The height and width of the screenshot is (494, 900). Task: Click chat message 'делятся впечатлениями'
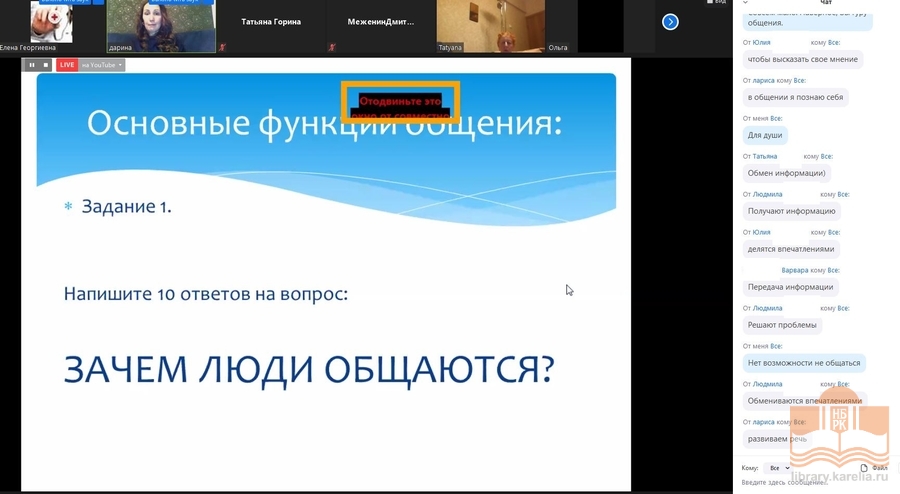pyautogui.click(x=790, y=249)
